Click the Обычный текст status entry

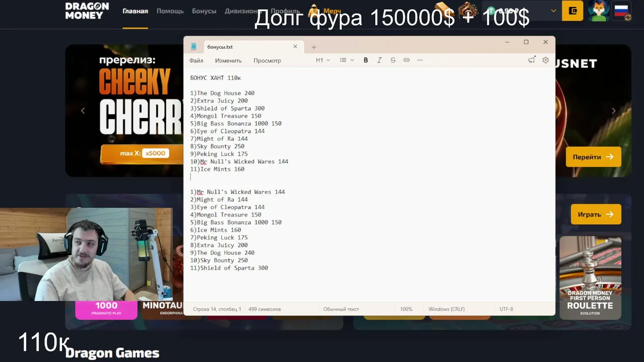(x=341, y=309)
